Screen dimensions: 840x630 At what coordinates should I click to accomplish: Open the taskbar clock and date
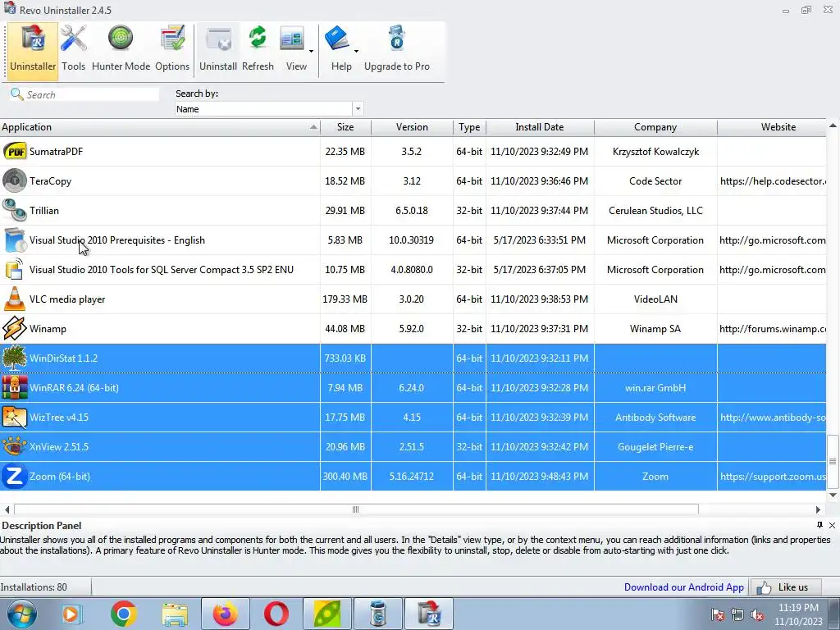pos(798,614)
